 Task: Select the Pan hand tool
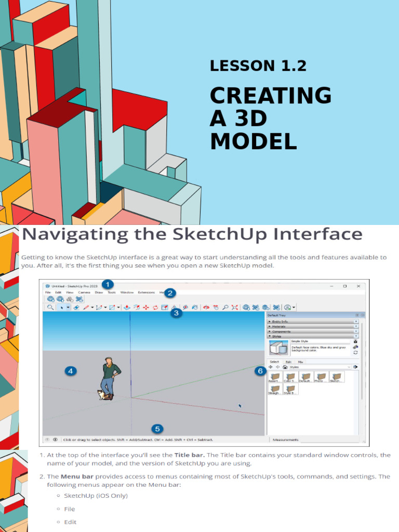point(216,308)
